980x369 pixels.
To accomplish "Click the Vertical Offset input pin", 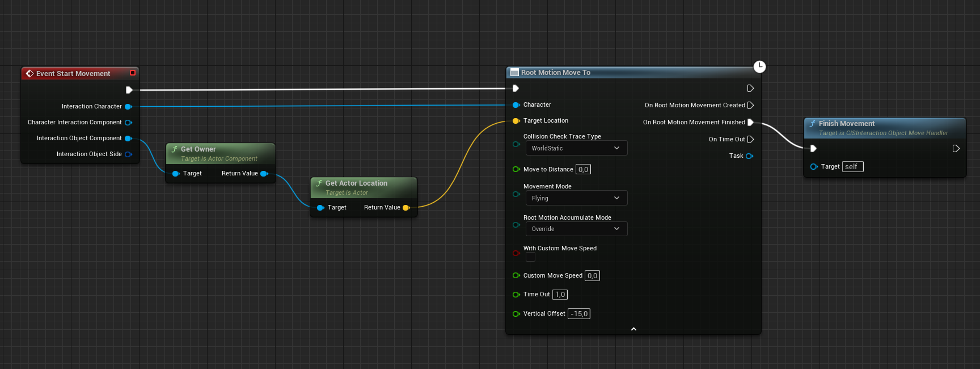I will pyautogui.click(x=516, y=314).
